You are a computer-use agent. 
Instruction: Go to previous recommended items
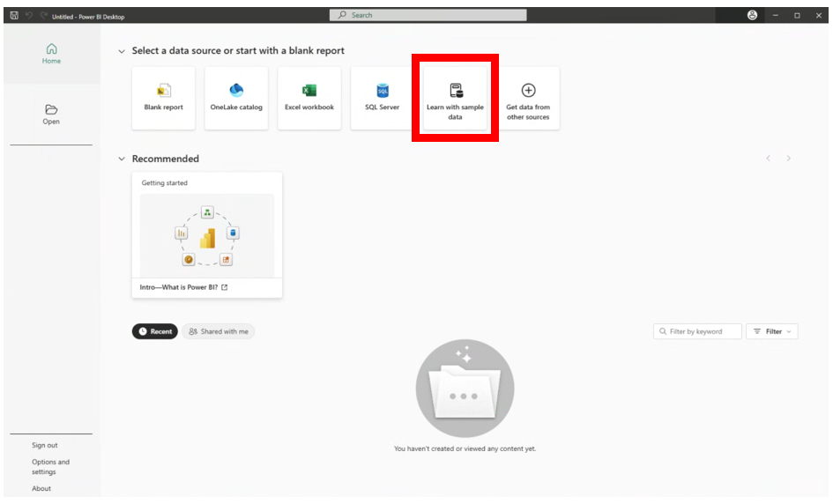[768, 159]
